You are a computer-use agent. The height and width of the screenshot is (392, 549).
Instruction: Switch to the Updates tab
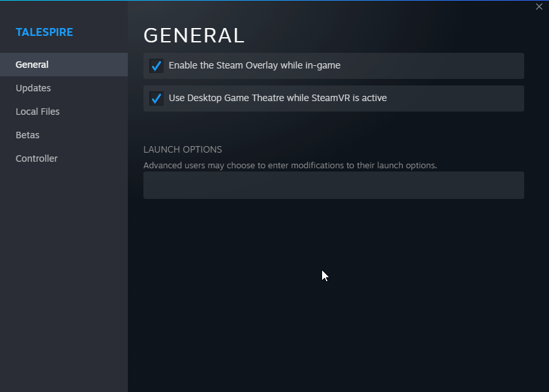pos(33,88)
